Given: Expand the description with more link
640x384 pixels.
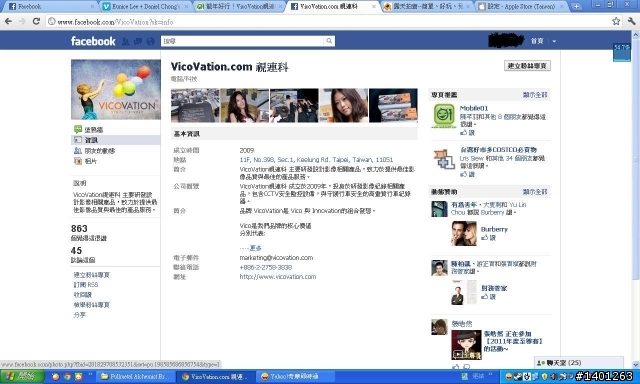Looking at the screenshot, I should pos(256,248).
